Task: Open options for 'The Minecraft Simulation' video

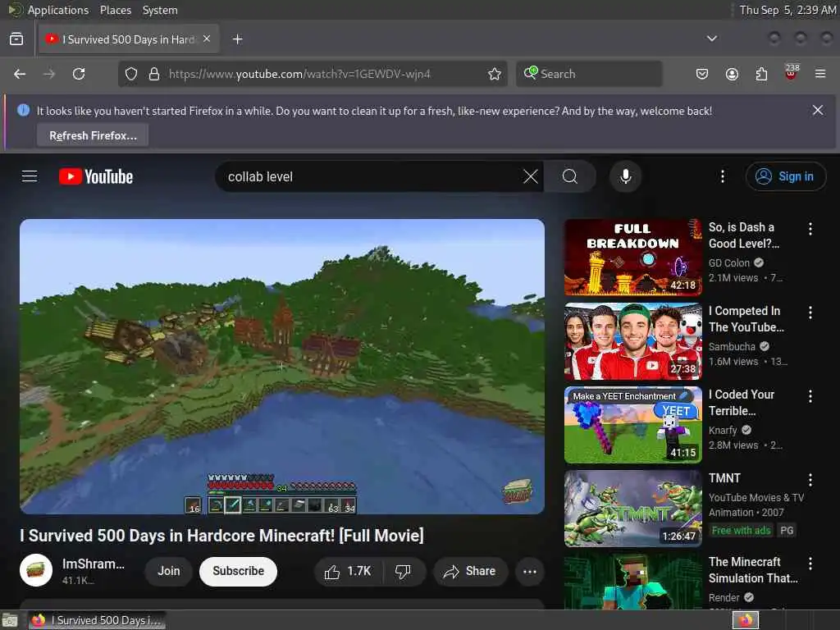Action: 810,563
